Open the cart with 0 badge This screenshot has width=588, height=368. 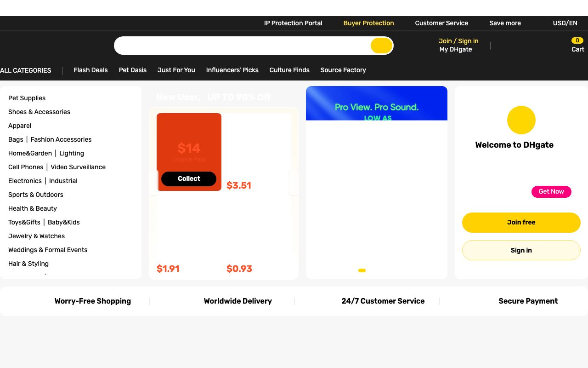tap(577, 45)
